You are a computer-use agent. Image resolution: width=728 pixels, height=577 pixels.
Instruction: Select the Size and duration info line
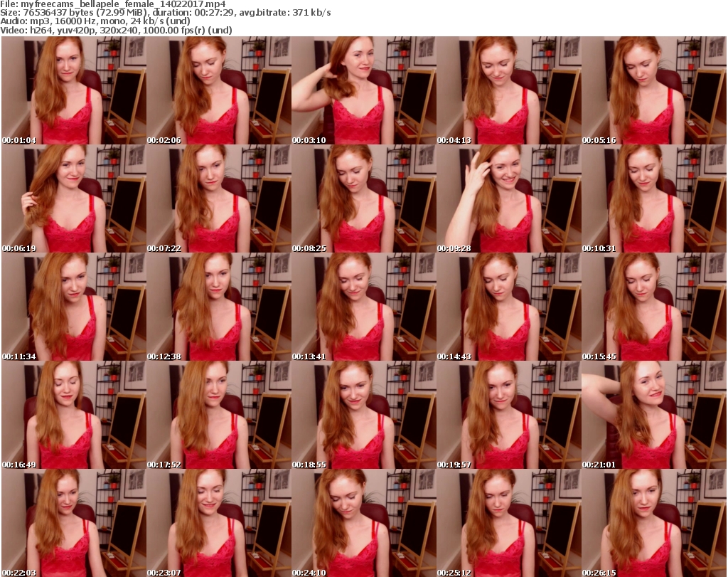pos(165,13)
